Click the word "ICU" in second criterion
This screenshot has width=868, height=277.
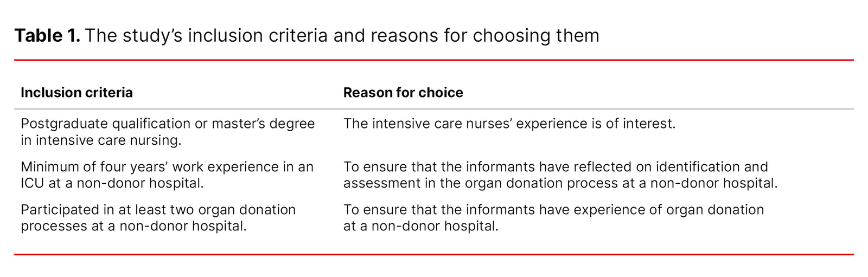[33, 183]
